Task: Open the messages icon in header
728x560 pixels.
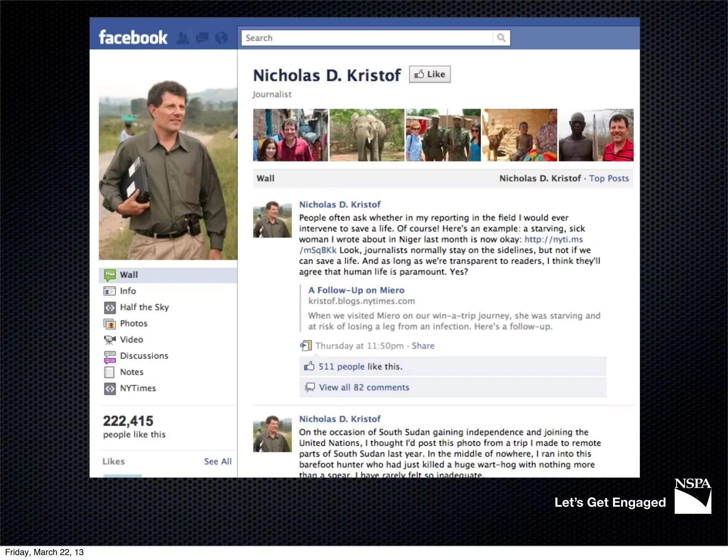Action: pyautogui.click(x=202, y=38)
